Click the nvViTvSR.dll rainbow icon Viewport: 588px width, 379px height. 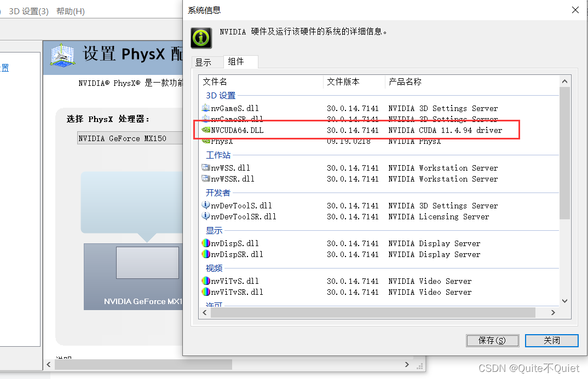205,291
